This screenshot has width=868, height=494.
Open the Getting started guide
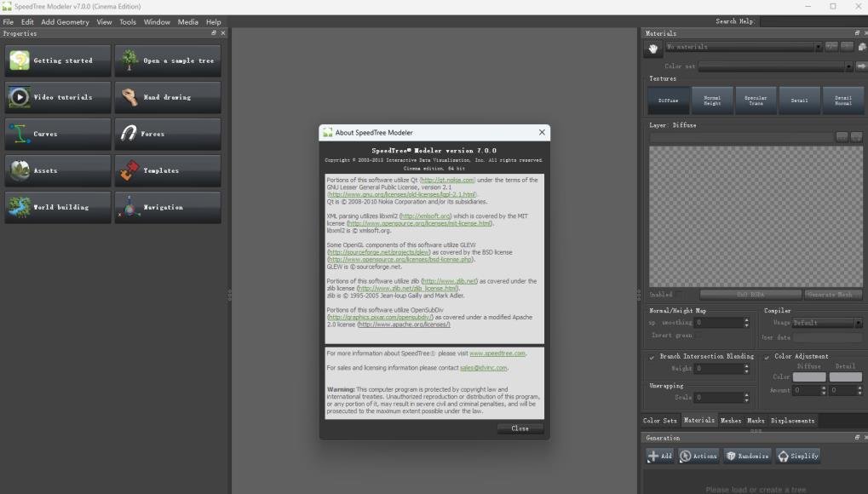pos(58,61)
